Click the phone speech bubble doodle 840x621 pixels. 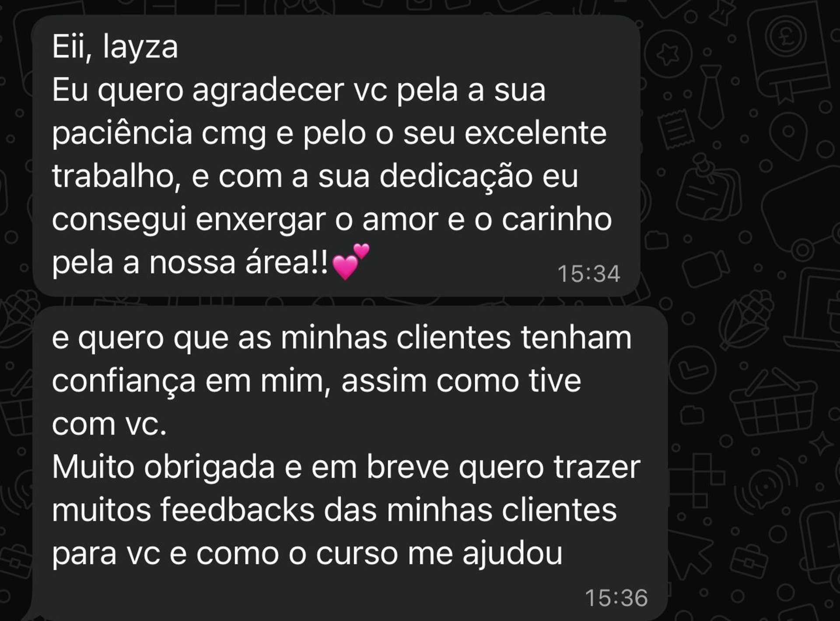click(x=693, y=369)
